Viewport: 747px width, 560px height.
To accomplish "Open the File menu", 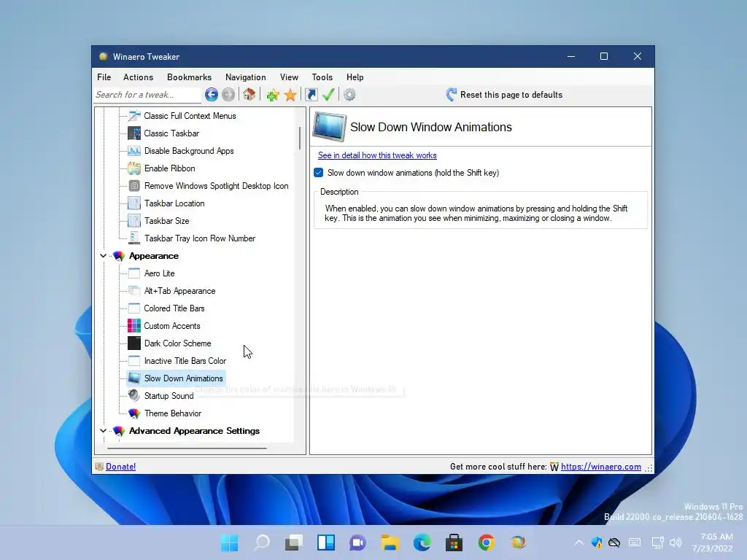I will click(104, 77).
